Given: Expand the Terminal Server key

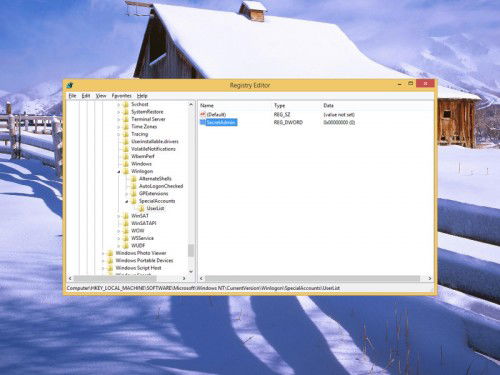Looking at the screenshot, I should pyautogui.click(x=119, y=119).
